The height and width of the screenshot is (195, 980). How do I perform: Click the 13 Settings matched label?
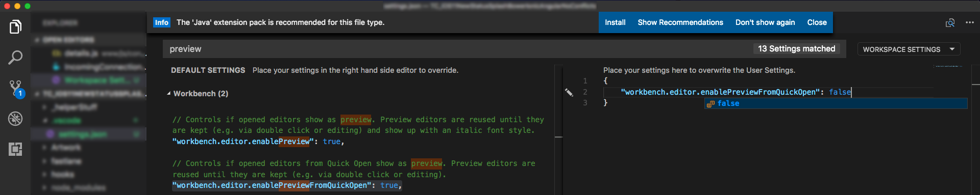point(796,49)
